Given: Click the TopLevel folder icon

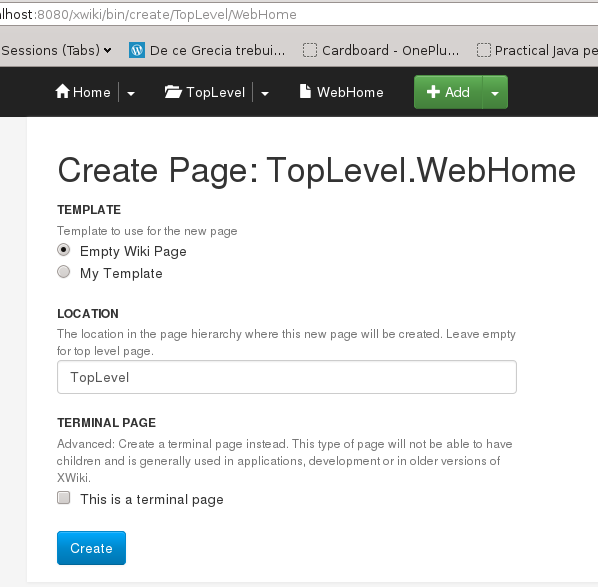Looking at the screenshot, I should point(173,92).
